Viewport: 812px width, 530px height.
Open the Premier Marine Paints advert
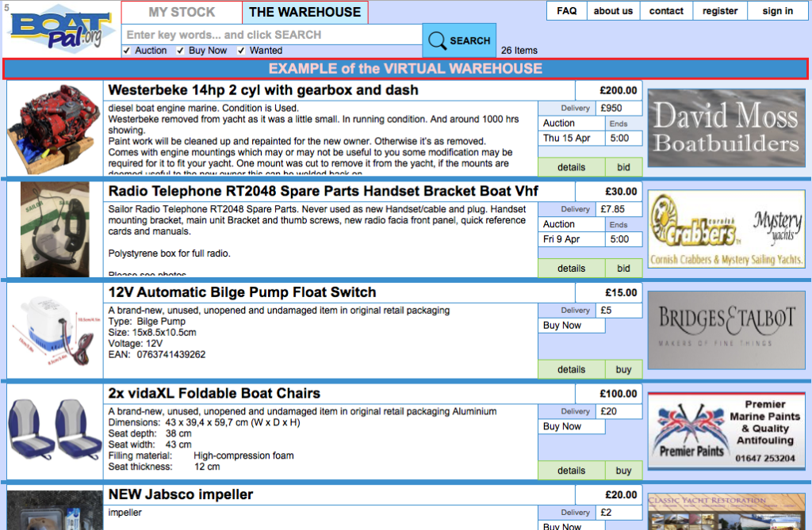(x=726, y=431)
